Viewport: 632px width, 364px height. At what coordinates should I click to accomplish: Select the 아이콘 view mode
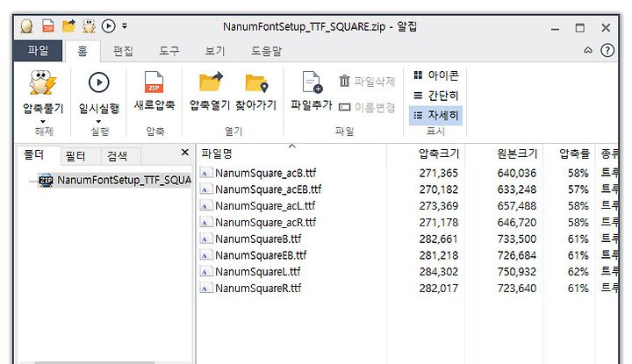(436, 75)
